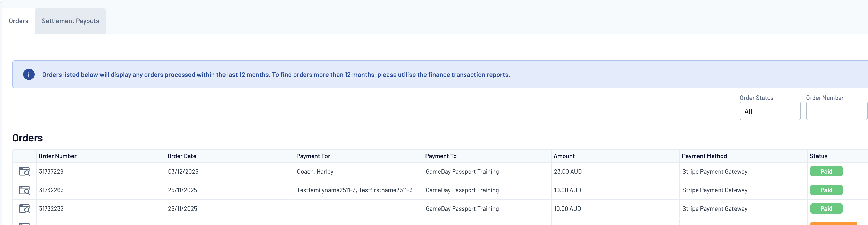The height and width of the screenshot is (225, 868).
Task: Click order number 31737226
Action: click(x=51, y=172)
